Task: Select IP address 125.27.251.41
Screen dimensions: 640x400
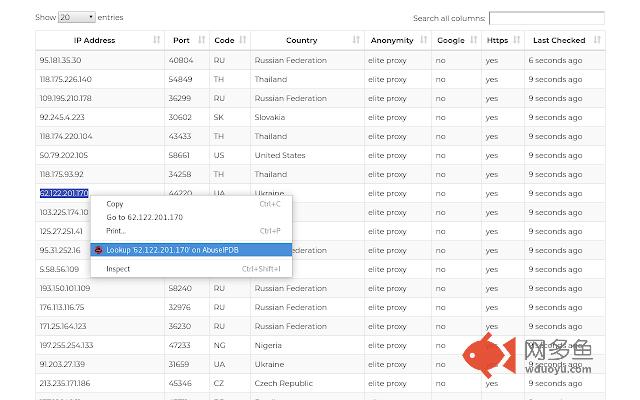Action: point(61,231)
